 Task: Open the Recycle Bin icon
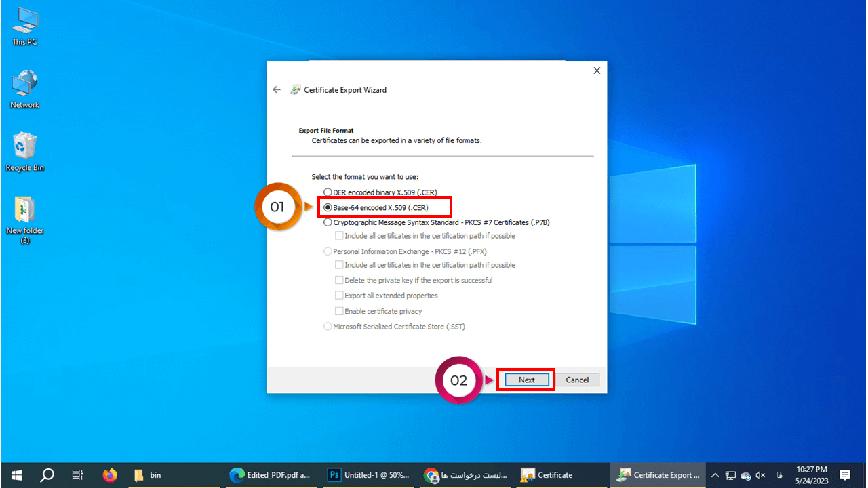[24, 150]
